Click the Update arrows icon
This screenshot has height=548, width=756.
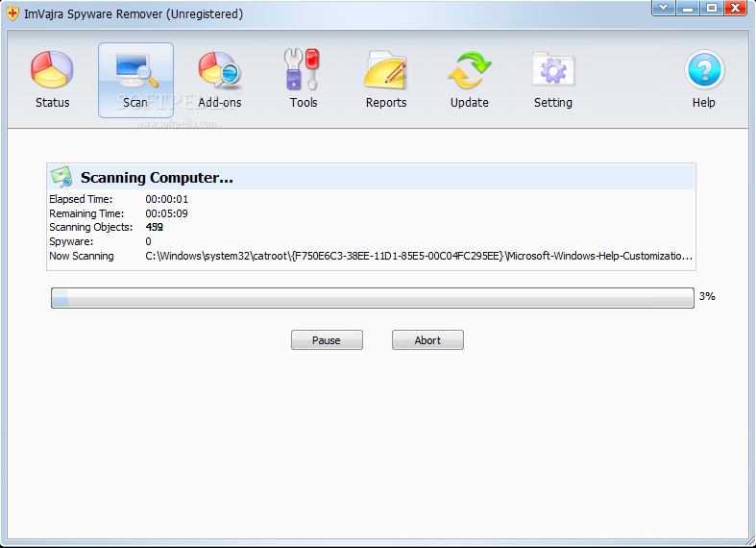pyautogui.click(x=469, y=70)
